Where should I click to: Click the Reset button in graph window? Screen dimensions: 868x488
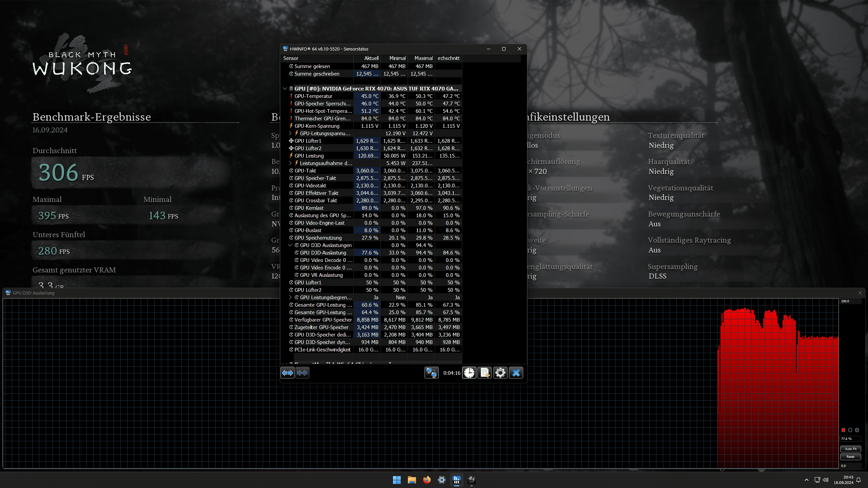(850, 456)
